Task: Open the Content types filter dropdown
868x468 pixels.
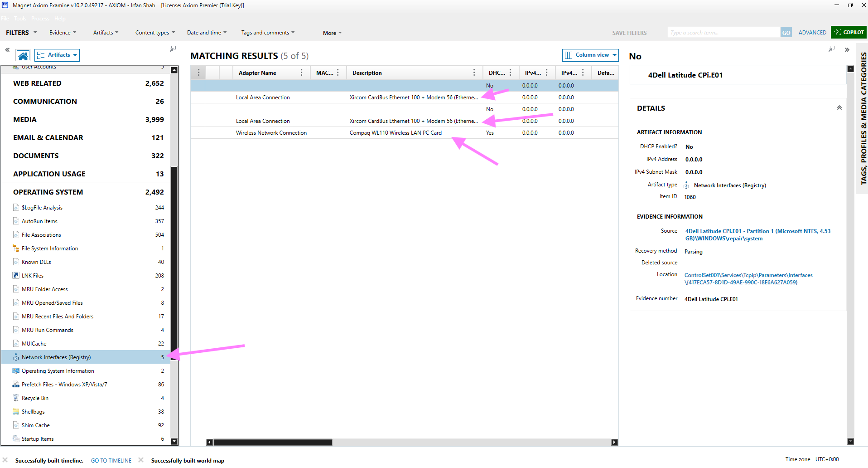Action: 155,33
